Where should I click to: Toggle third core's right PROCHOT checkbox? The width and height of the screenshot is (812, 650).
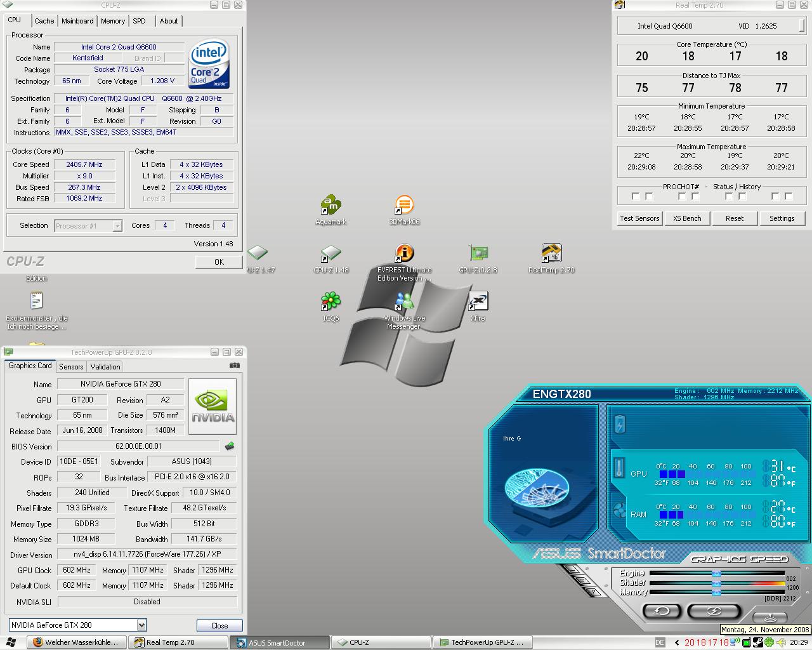(742, 197)
